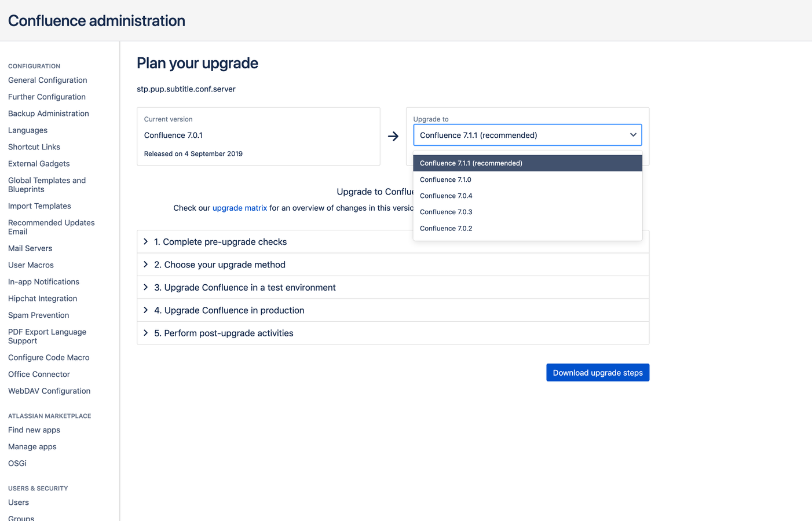Open the upgrade matrix link
This screenshot has width=812, height=521.
(240, 208)
